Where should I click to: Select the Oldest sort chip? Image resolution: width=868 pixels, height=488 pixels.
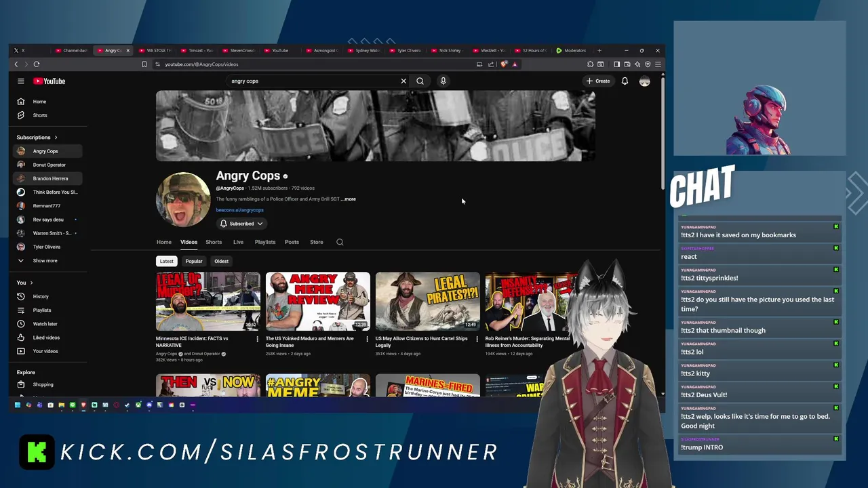222,261
